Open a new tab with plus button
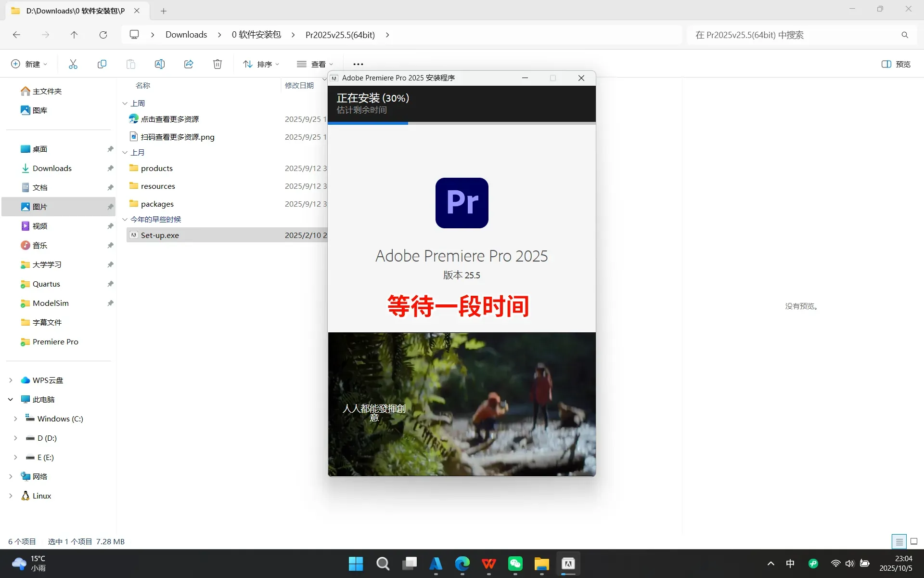The height and width of the screenshot is (578, 924). tap(164, 11)
